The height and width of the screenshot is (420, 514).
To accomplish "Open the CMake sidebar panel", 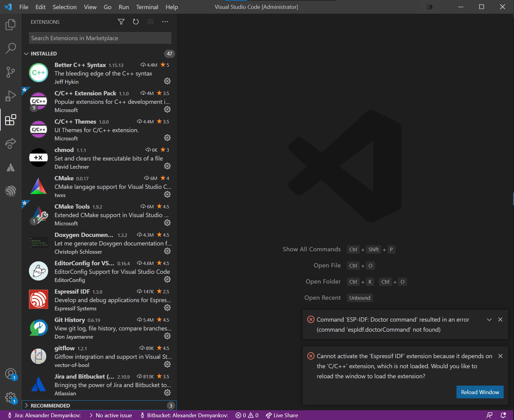I will pos(11,167).
